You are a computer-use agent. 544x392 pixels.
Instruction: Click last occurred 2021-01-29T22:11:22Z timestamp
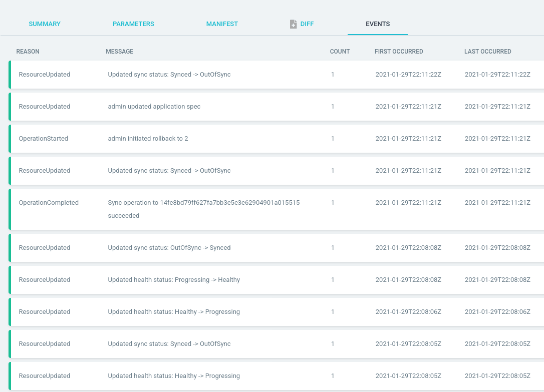pyautogui.click(x=497, y=75)
